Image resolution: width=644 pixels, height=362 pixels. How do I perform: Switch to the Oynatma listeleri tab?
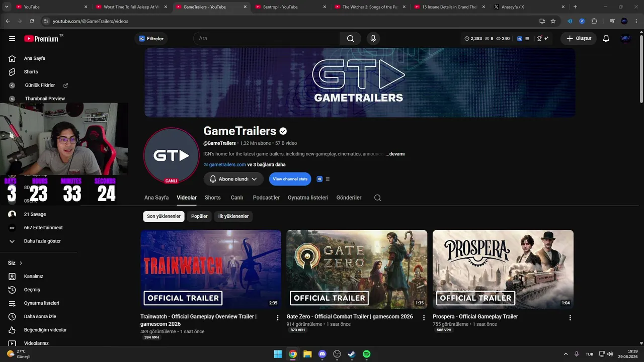(308, 198)
